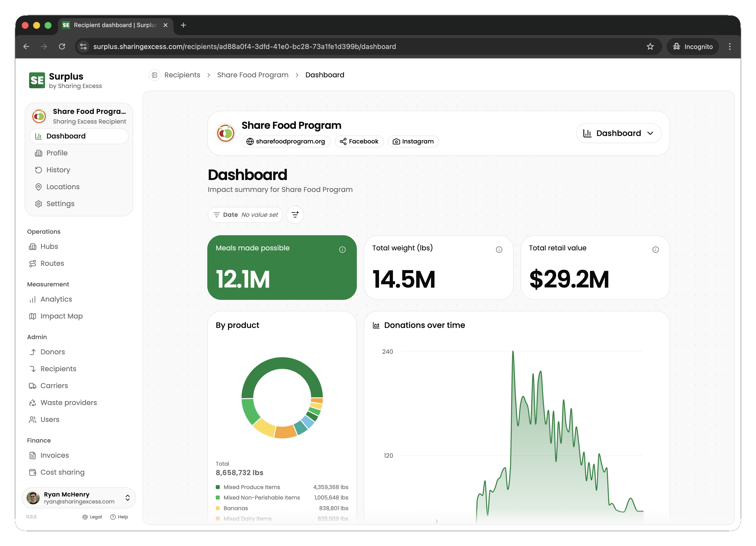The image size is (756, 546).
Task: Open the Profile page in sidebar
Action: tap(79, 153)
